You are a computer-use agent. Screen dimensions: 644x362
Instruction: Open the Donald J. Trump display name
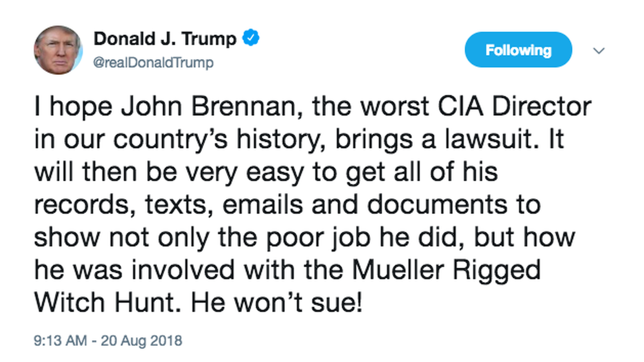(x=165, y=39)
